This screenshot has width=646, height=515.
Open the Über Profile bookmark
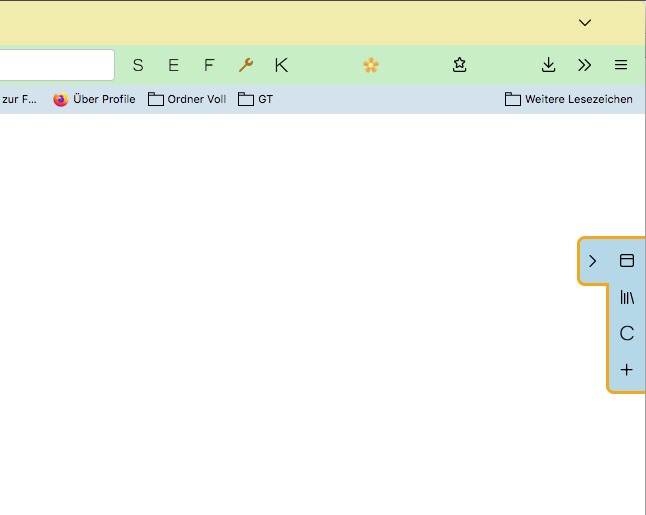point(94,99)
